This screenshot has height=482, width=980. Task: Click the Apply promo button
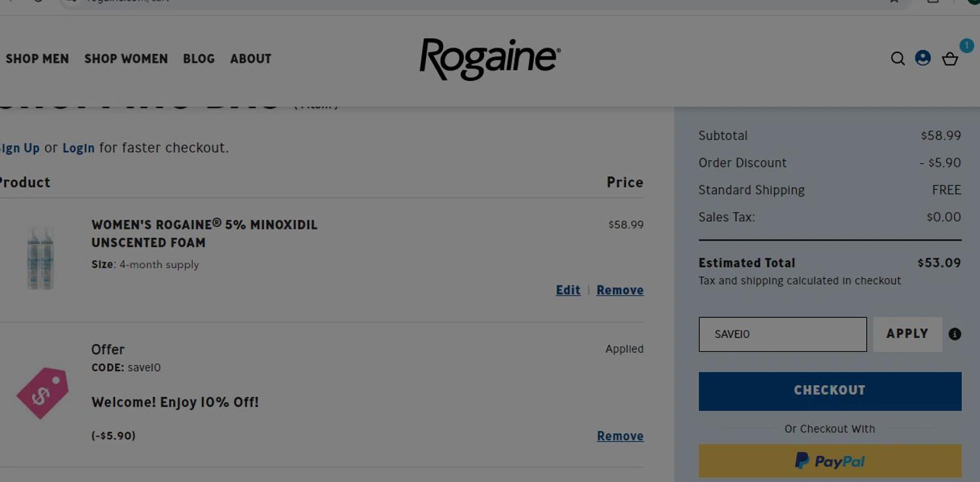pos(907,334)
